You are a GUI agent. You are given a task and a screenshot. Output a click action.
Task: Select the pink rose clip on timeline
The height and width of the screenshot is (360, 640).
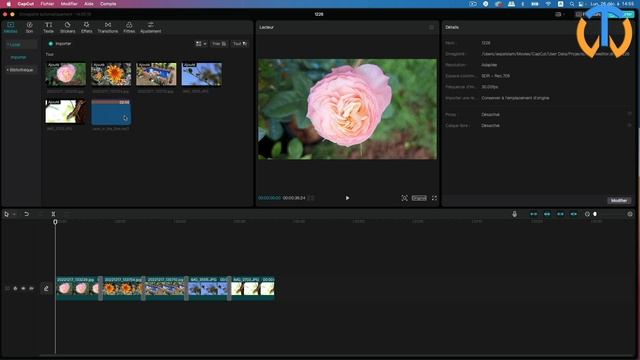(x=78, y=288)
